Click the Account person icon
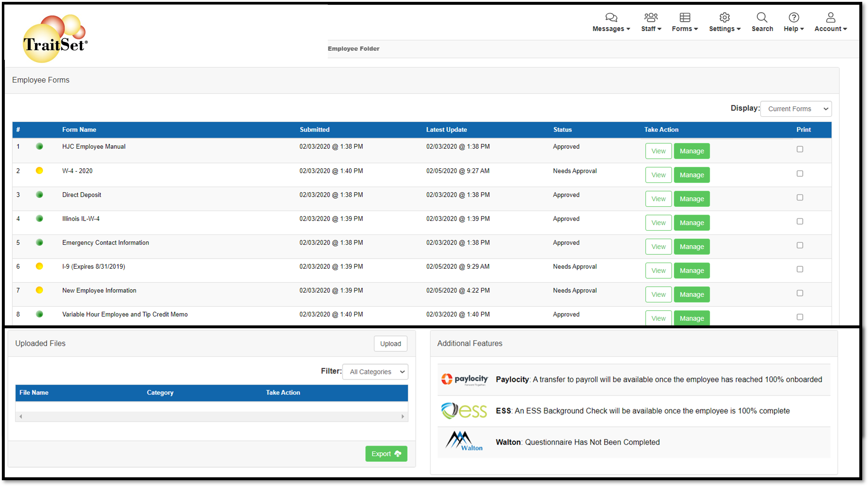 click(x=831, y=17)
